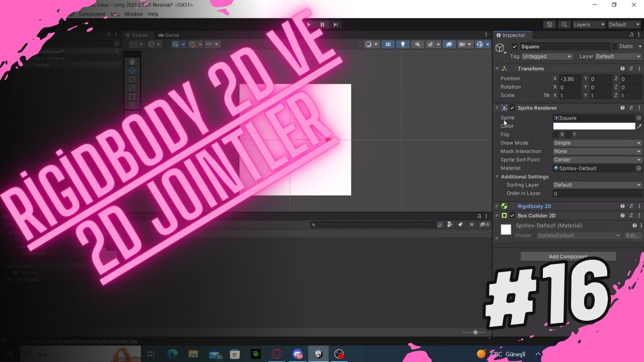
Task: Open Sprite Sort Point Center dropdown
Action: click(x=598, y=160)
